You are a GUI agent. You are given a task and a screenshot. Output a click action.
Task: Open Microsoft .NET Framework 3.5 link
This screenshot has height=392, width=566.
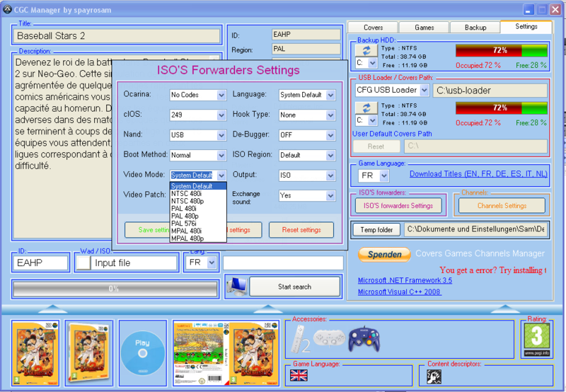tap(405, 280)
